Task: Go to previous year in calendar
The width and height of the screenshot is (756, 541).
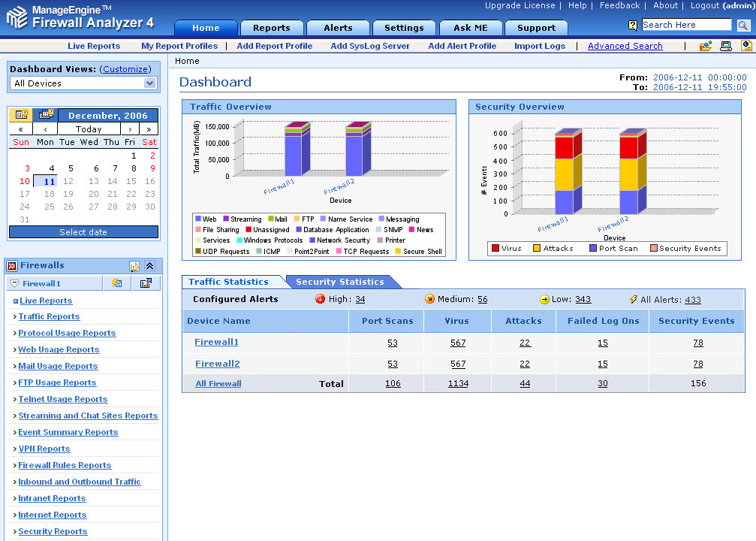Action: coord(21,129)
